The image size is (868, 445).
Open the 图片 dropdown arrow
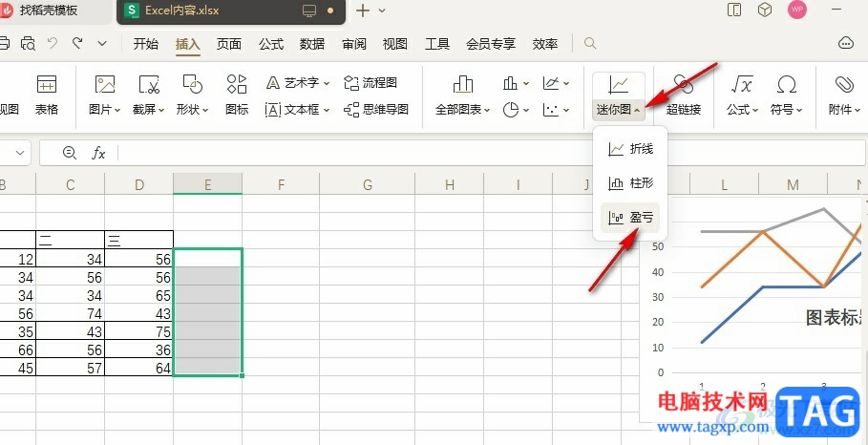click(117, 111)
